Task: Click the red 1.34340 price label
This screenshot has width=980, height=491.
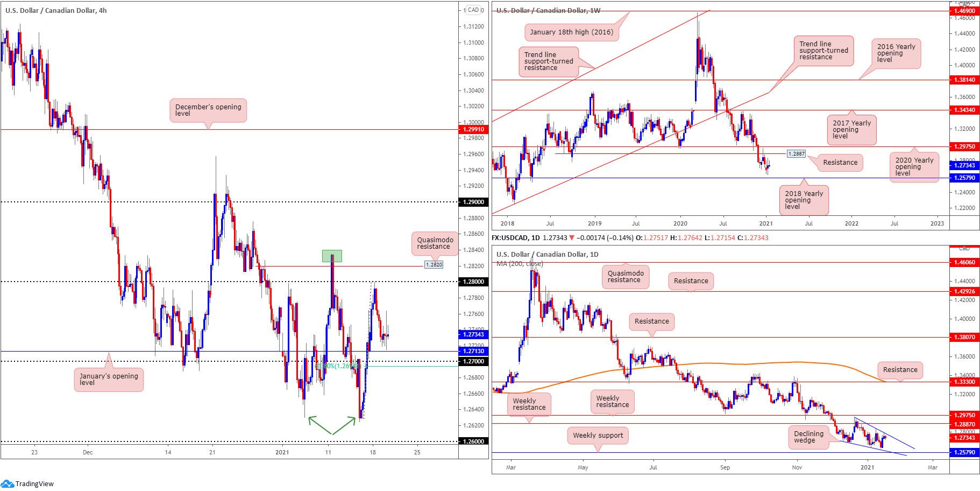Action: point(964,110)
